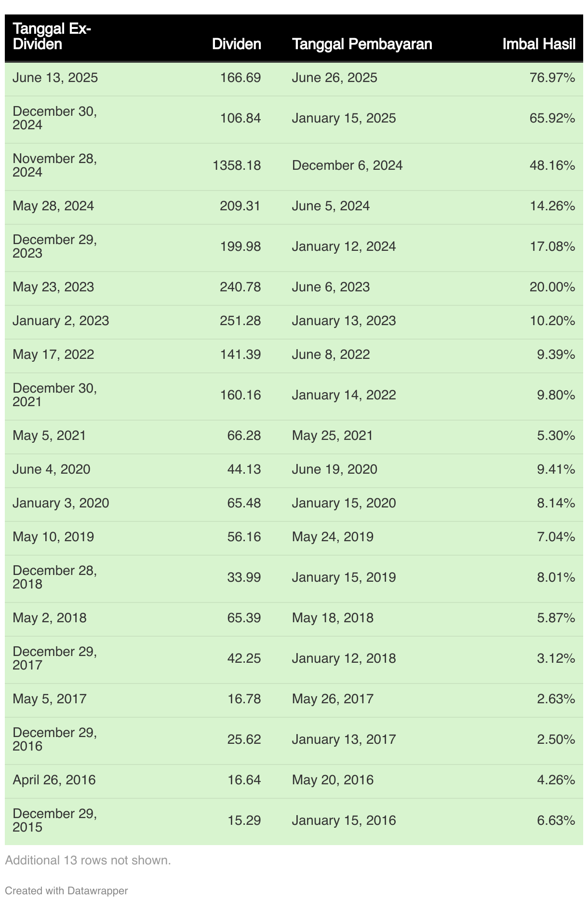Select the 33.99 dividend value

click(244, 577)
